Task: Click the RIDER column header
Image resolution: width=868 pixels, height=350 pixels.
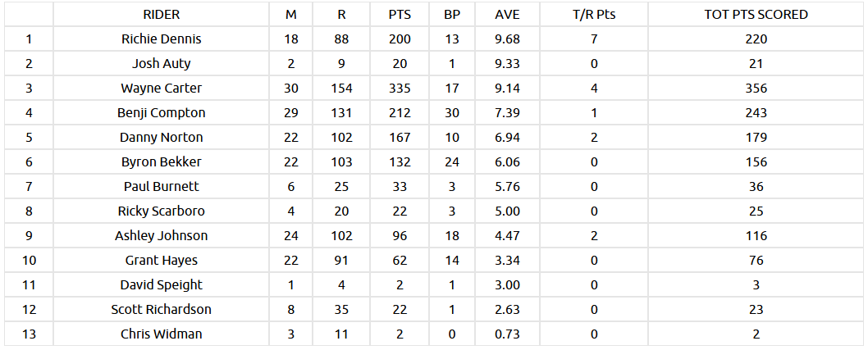Action: tap(161, 15)
